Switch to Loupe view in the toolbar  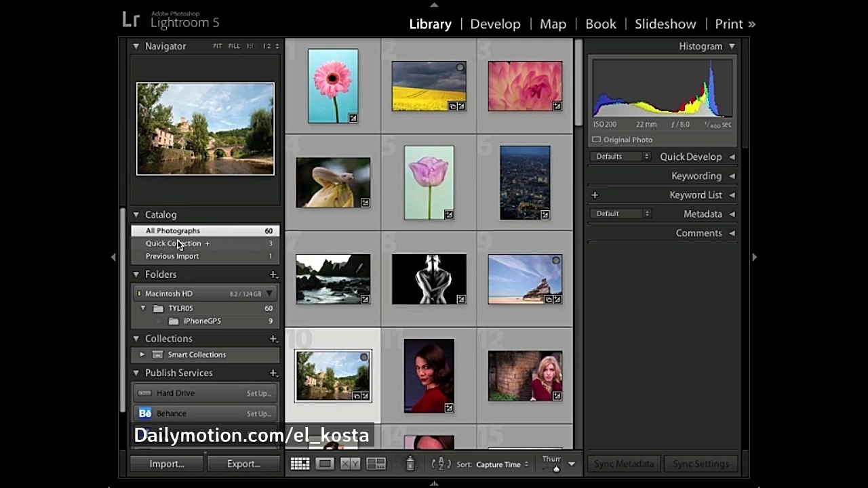[x=325, y=464]
